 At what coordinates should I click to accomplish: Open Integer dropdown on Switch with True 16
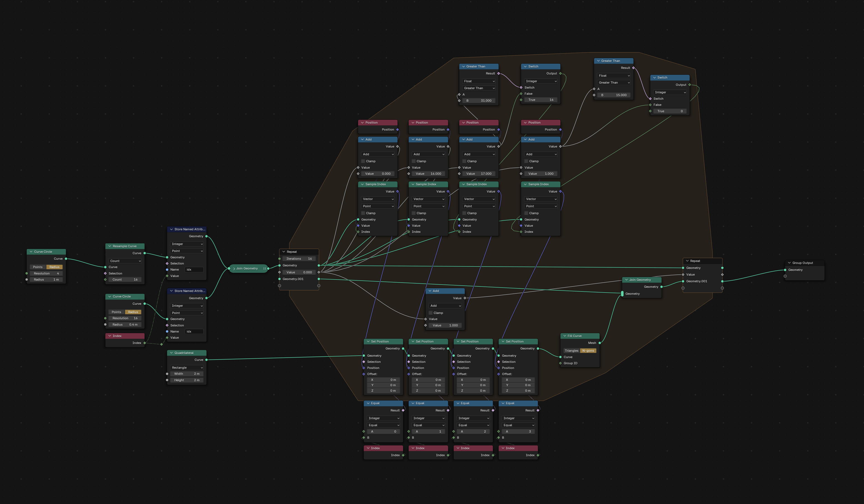point(541,81)
